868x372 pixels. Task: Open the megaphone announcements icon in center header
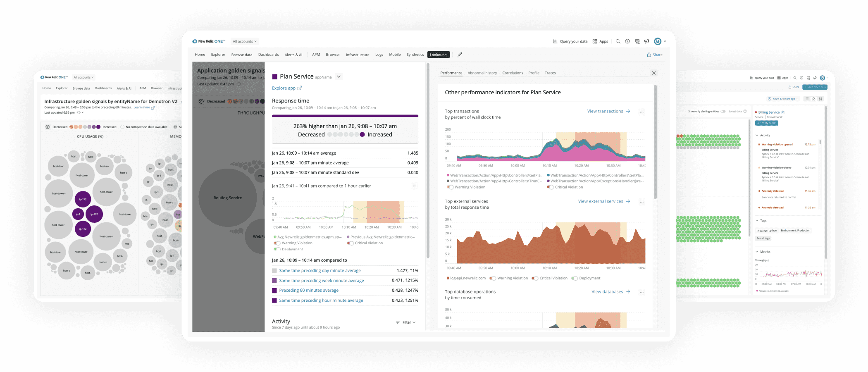646,41
